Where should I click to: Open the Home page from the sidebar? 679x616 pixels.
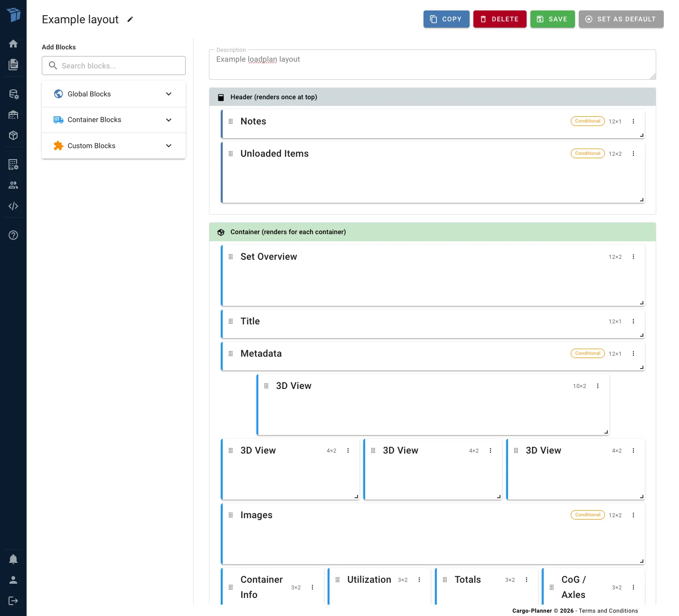click(x=13, y=43)
